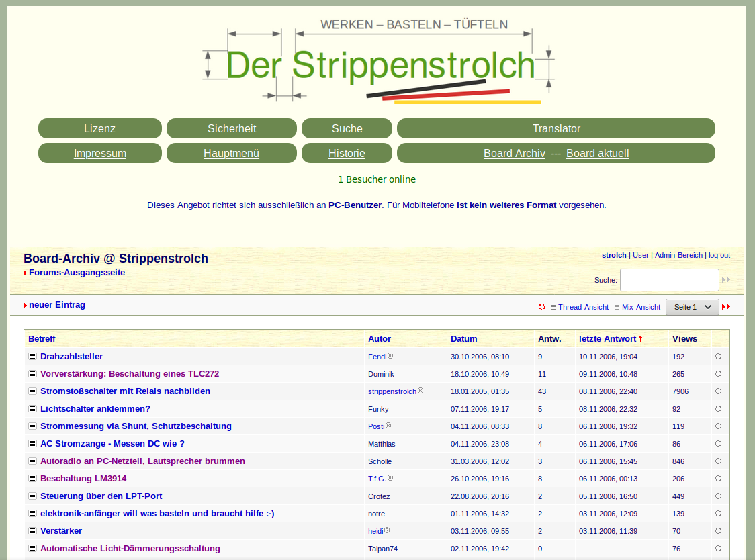Screen dimensions: 755x560
Task: Switch to Mix-Ansicht view
Action: click(x=641, y=307)
